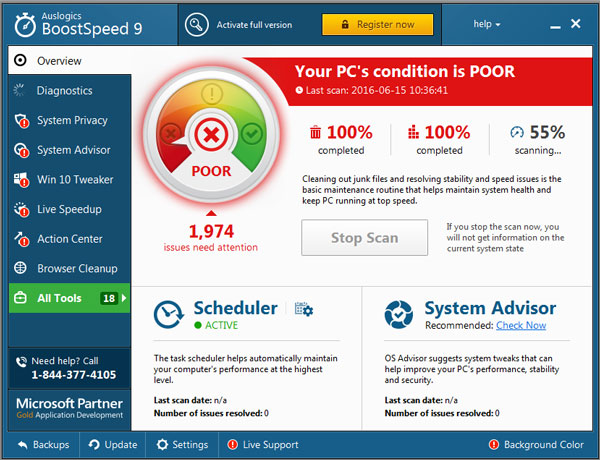
Task: Open the Win 10 Tweaker section
Action: coord(70,179)
